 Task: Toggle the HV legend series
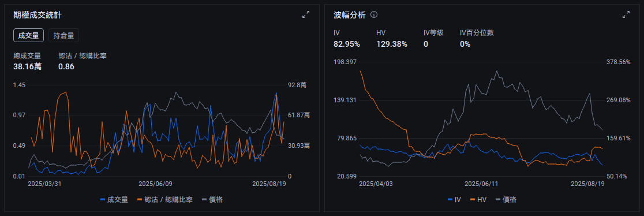[x=479, y=200]
